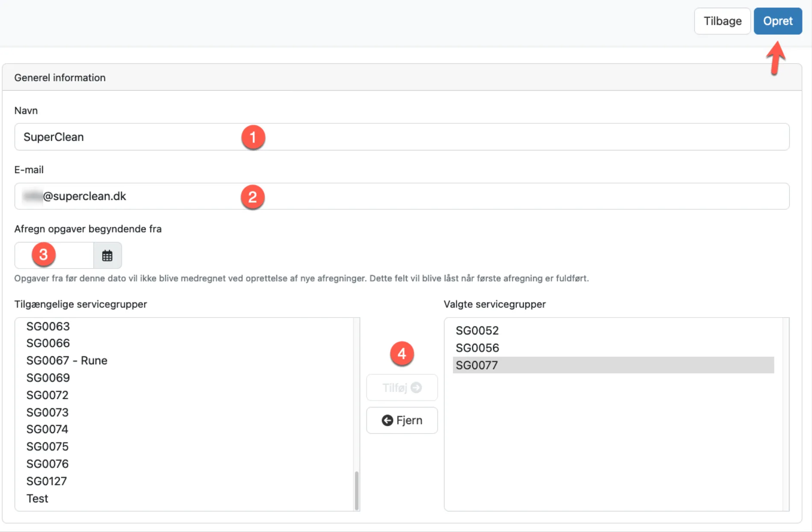Click the Fjern button to remove group
This screenshot has height=532, width=812.
pyautogui.click(x=402, y=420)
